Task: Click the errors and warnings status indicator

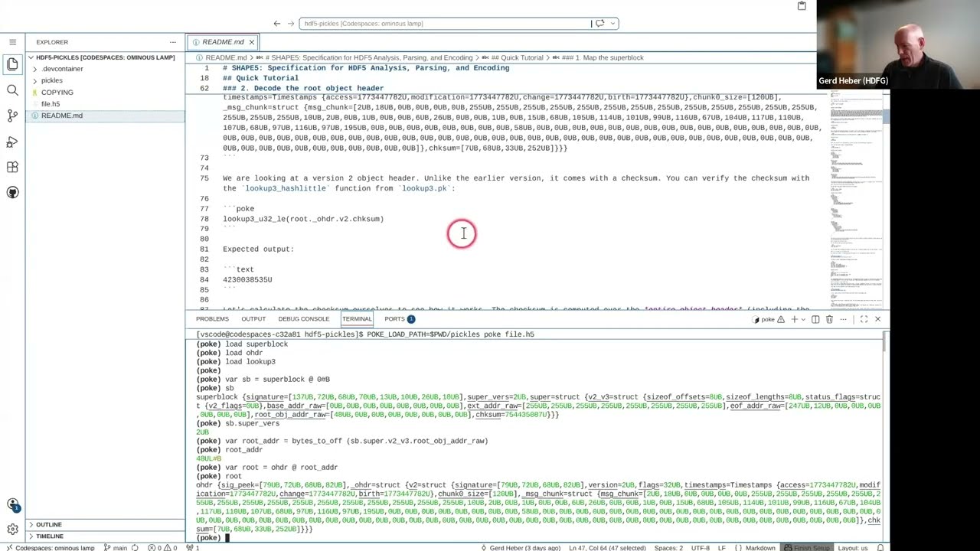Action: (x=163, y=548)
